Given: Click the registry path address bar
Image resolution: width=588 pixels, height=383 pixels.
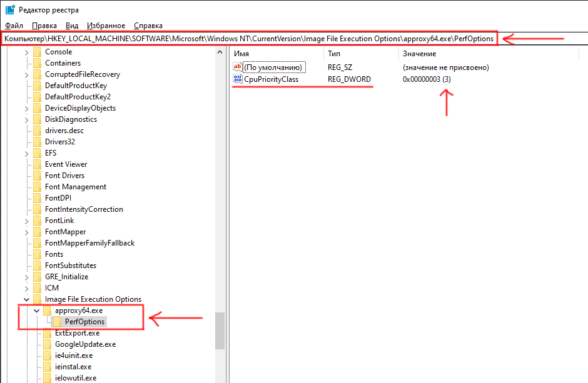Looking at the screenshot, I should 249,39.
